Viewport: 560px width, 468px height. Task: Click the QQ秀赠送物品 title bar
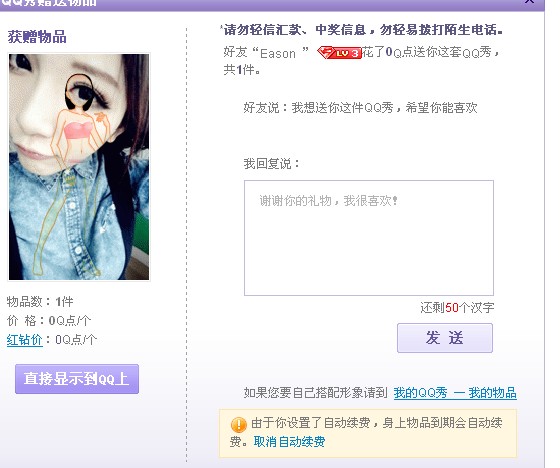[x=271, y=4]
